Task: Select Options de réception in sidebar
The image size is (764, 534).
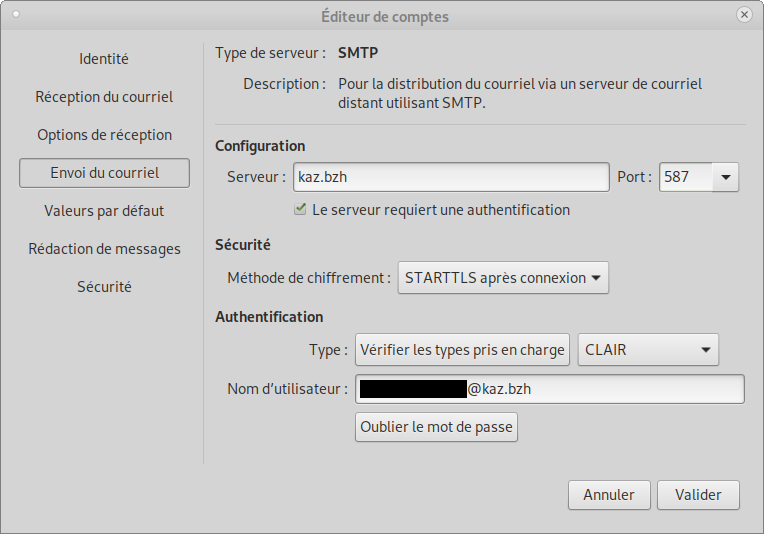Action: [104, 135]
